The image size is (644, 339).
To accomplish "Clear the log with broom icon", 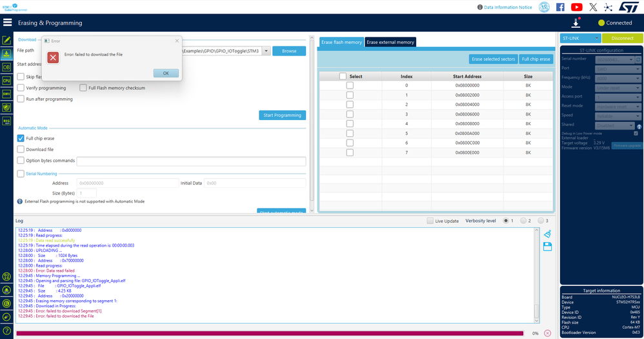I will pyautogui.click(x=547, y=234).
